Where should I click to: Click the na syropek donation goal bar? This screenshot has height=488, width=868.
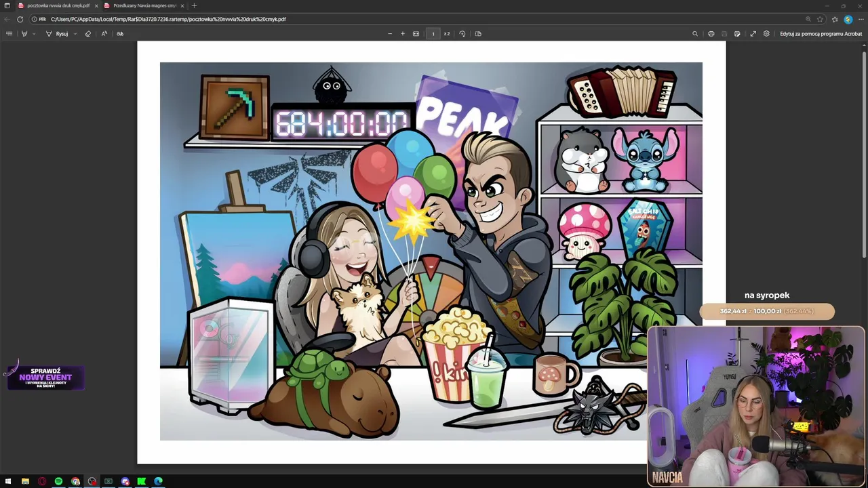pos(767,311)
